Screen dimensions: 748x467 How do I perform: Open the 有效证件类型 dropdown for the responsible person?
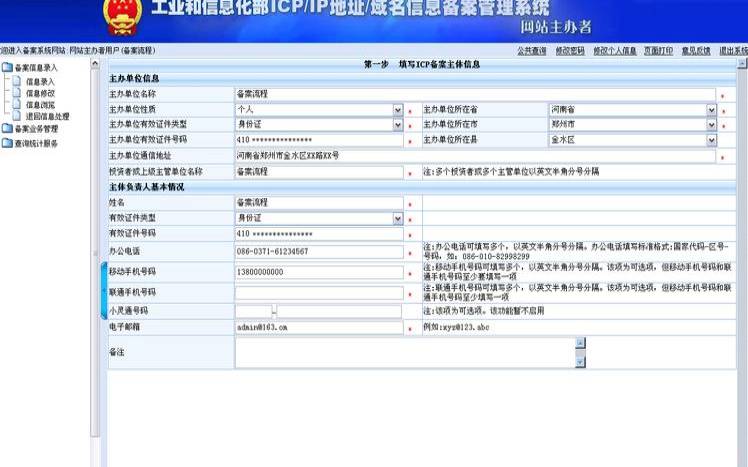click(x=397, y=218)
